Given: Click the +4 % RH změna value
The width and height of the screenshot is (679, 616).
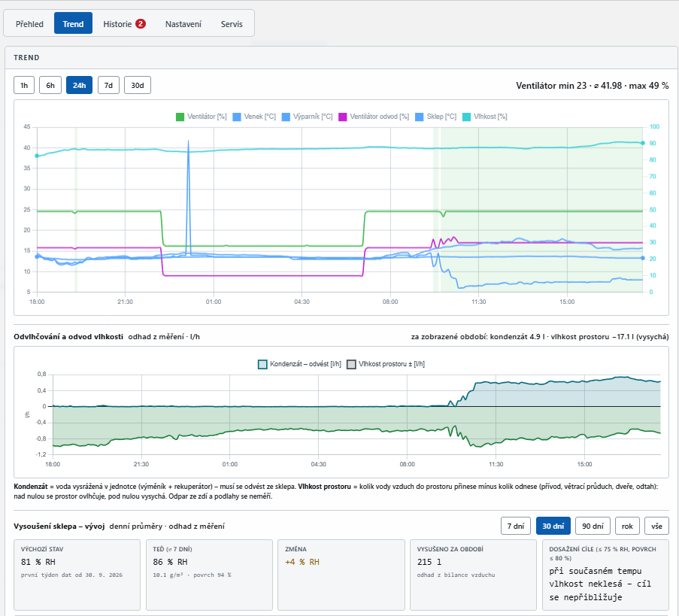Looking at the screenshot, I should (x=302, y=562).
